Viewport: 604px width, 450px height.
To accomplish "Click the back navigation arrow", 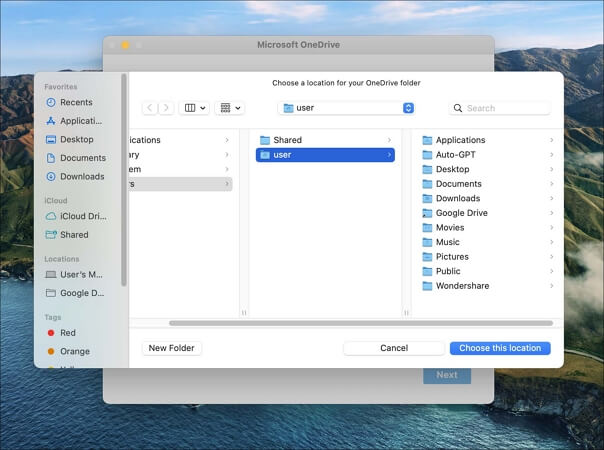I will tap(149, 108).
